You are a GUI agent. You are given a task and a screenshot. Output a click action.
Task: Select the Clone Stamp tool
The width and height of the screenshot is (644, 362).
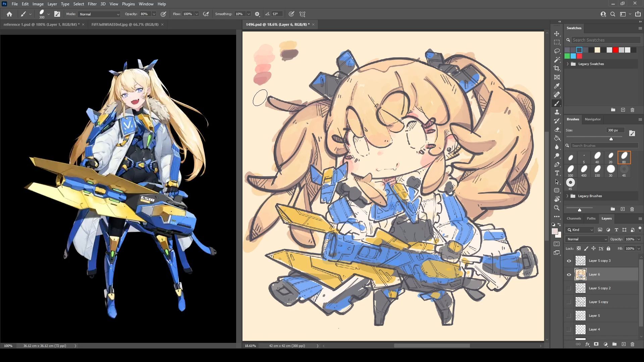click(557, 112)
